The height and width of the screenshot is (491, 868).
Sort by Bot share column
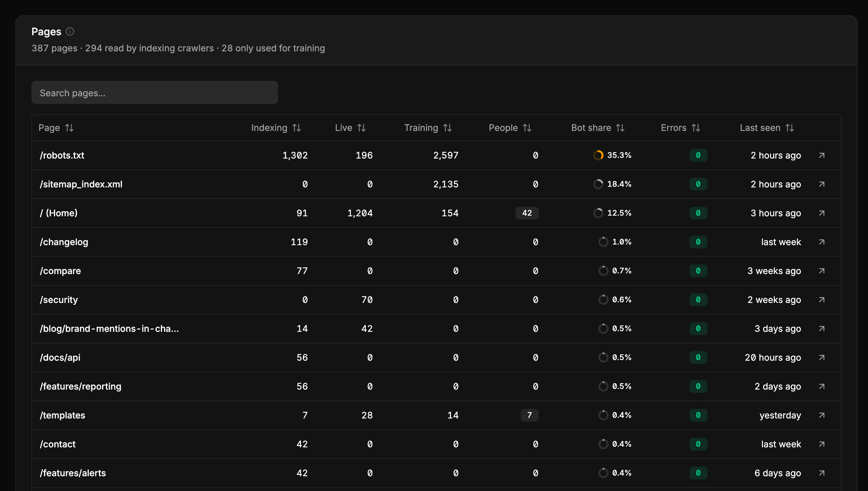tap(598, 128)
